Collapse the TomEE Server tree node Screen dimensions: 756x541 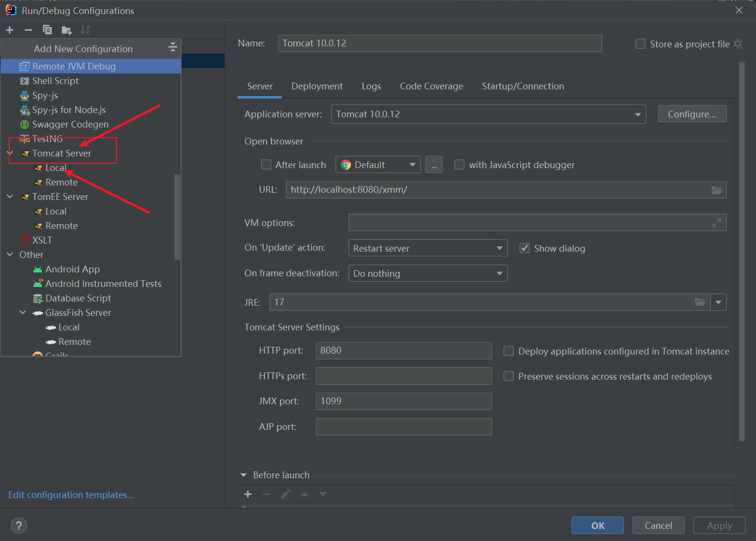coord(10,197)
